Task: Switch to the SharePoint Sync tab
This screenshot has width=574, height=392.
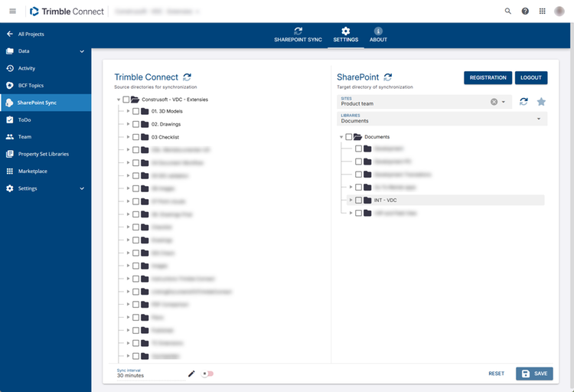Action: 298,34
